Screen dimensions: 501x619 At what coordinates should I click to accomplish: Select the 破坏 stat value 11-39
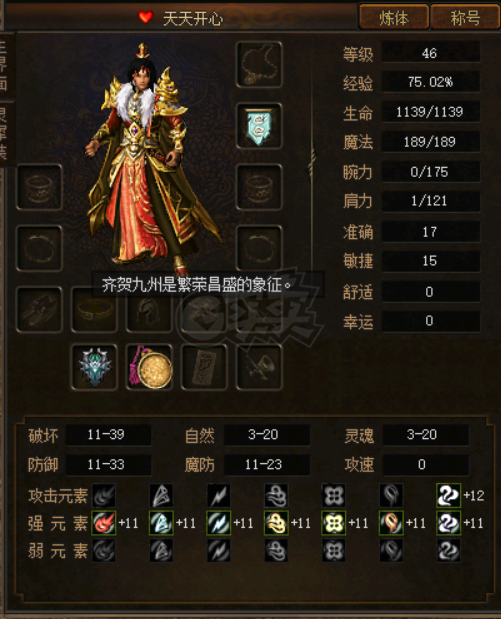click(108, 435)
